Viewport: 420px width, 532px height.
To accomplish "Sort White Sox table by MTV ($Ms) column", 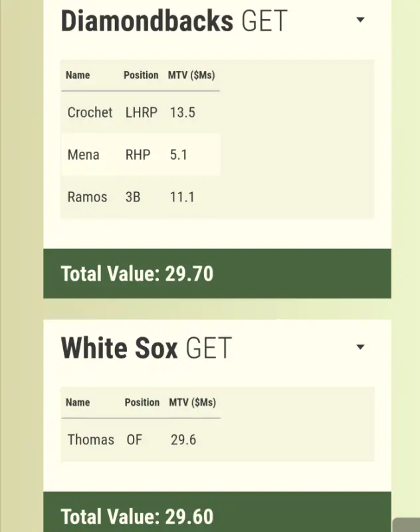I will tap(192, 402).
